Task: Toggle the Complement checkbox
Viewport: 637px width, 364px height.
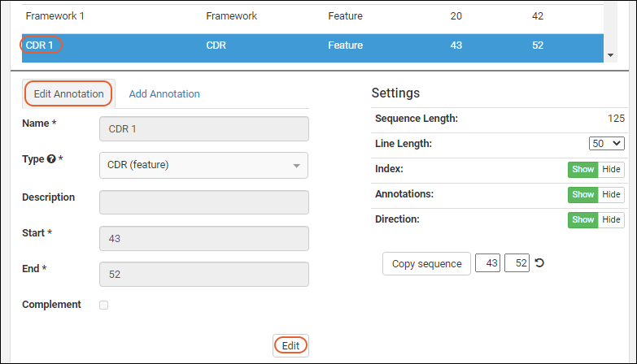Action: click(x=103, y=305)
